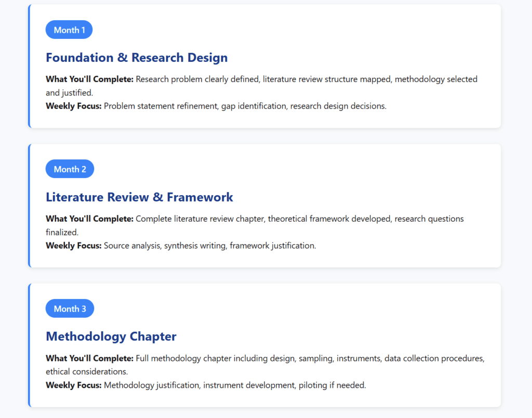Image resolution: width=532 pixels, height=418 pixels.
Task: Select the Methodology Chapter heading
Action: tap(111, 336)
